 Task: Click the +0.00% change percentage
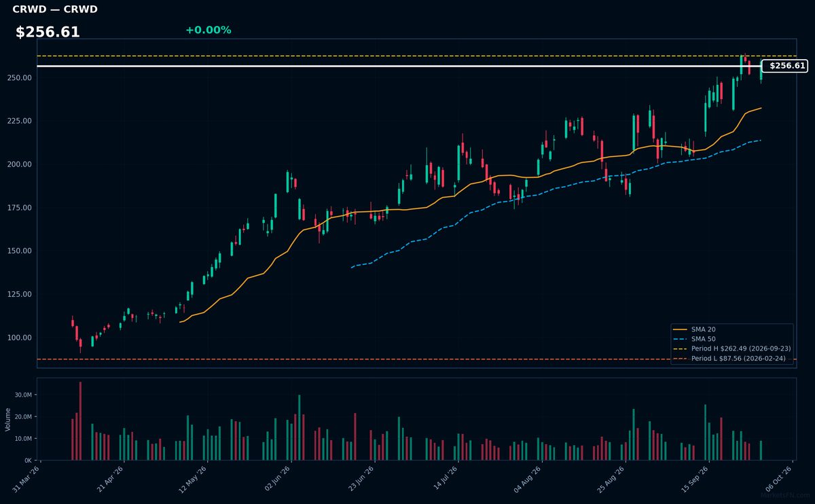click(x=208, y=30)
